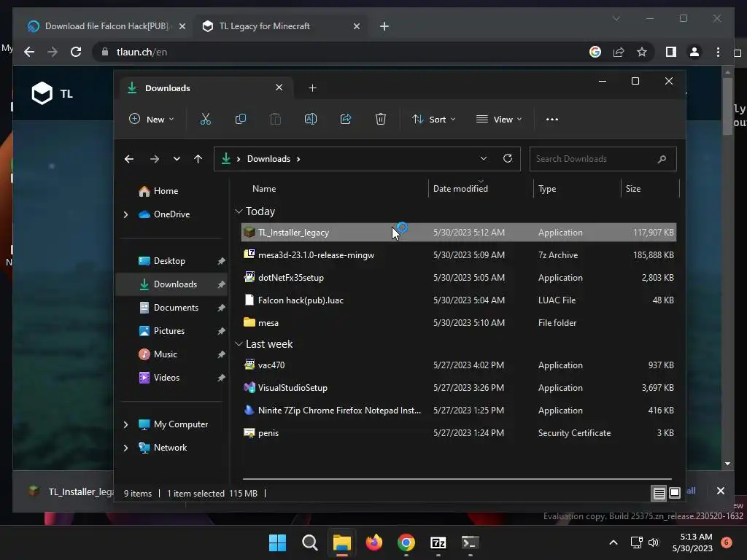The width and height of the screenshot is (747, 560).
Task: Select the dotNetFx35setup file
Action: coord(458,278)
